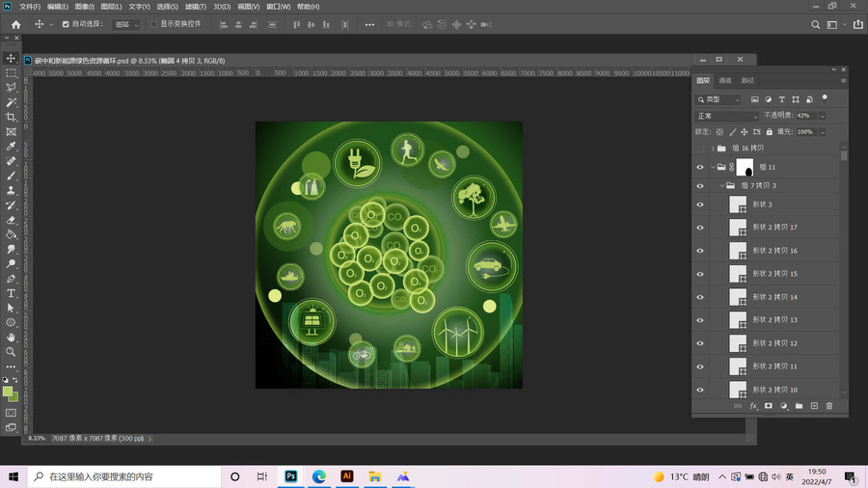The image size is (868, 488).
Task: Add a layer style with fx icon
Action: coord(753,406)
